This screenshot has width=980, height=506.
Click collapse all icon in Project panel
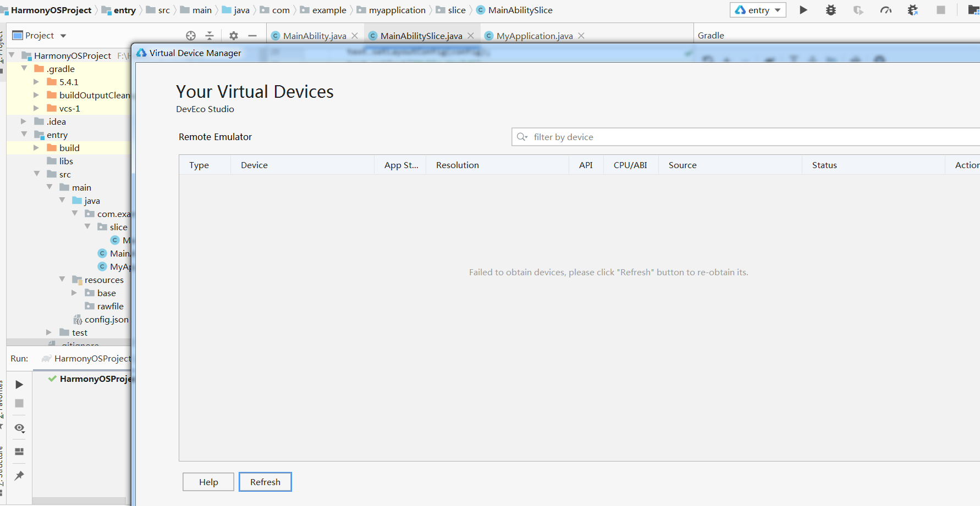210,36
